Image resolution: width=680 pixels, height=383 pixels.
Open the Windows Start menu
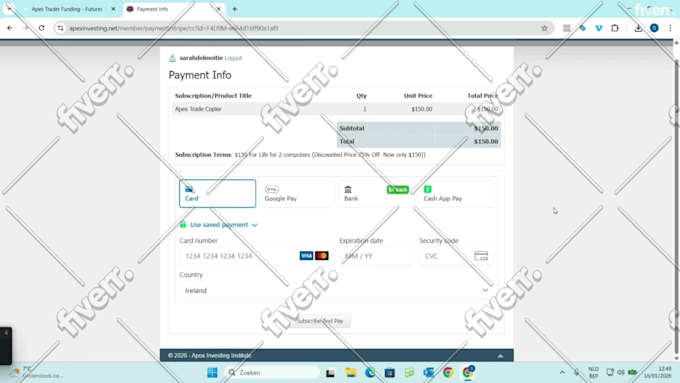[x=212, y=372]
